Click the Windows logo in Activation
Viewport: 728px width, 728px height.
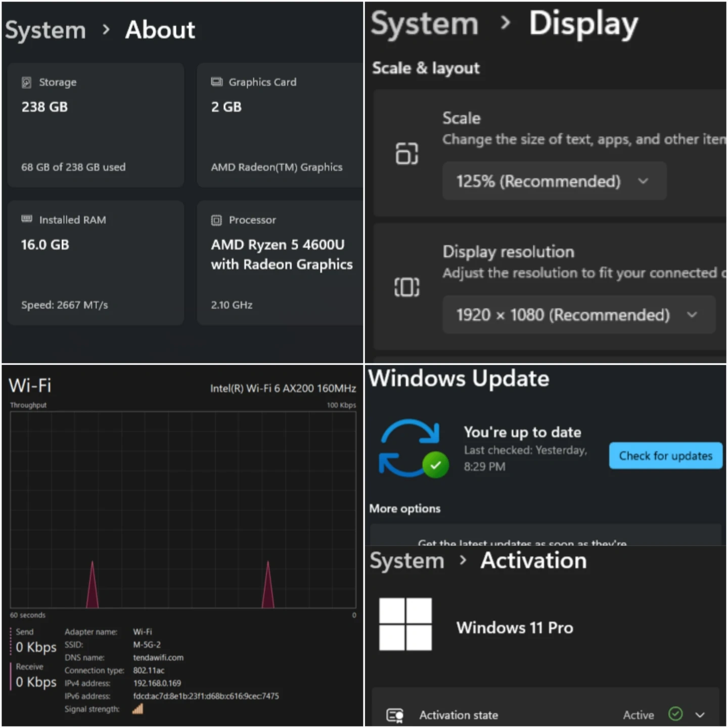point(405,624)
